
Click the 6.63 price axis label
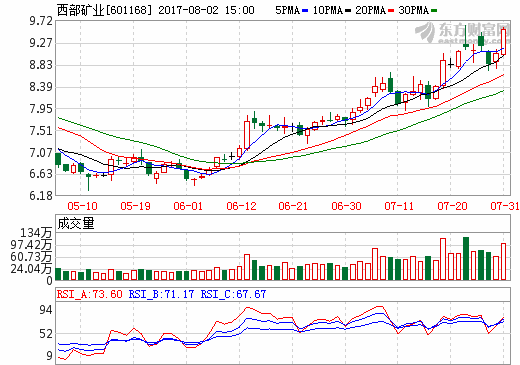41,174
